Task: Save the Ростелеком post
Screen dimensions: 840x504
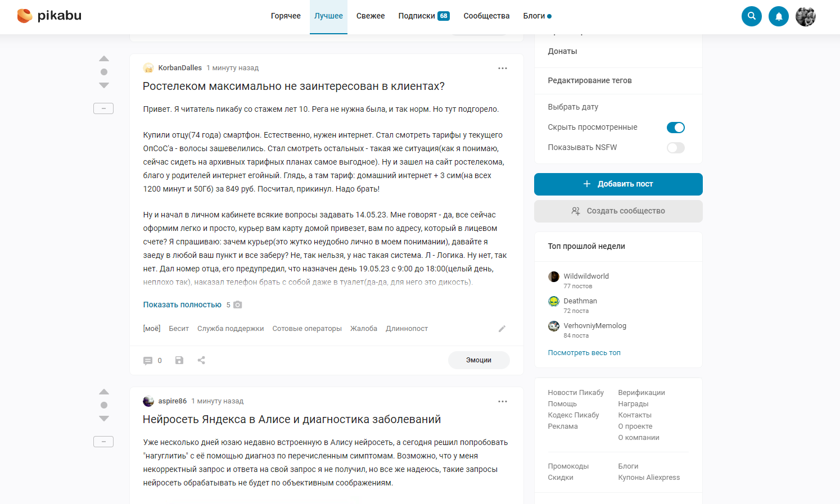Action: click(x=179, y=360)
